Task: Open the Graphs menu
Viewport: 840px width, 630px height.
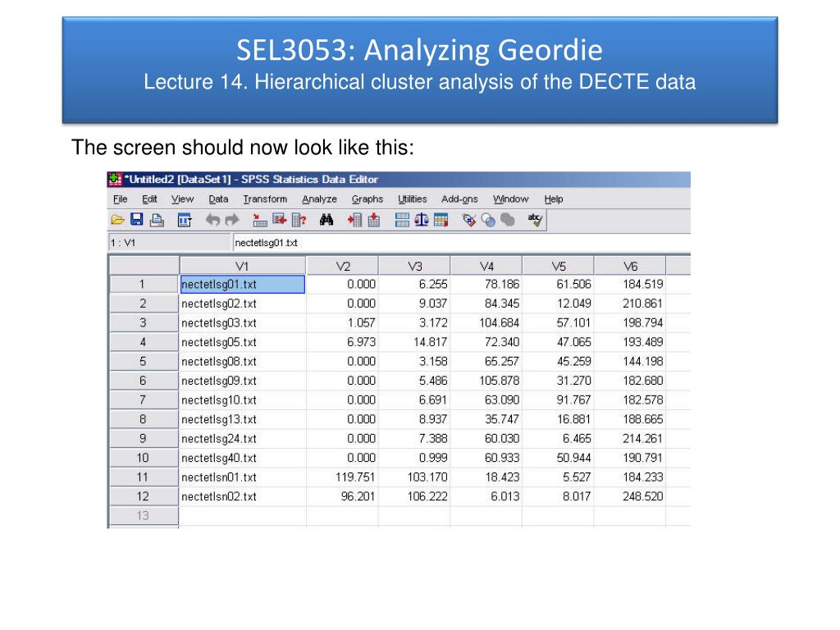Action: 367,199
